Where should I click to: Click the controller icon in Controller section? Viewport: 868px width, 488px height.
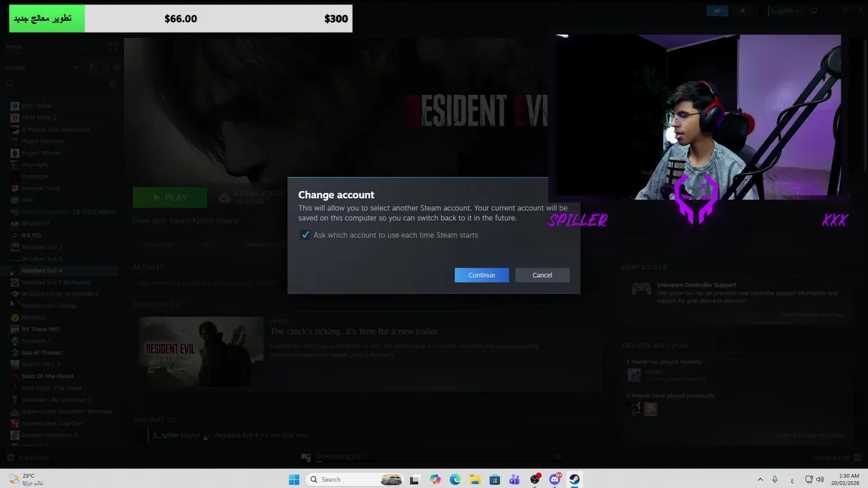click(641, 289)
